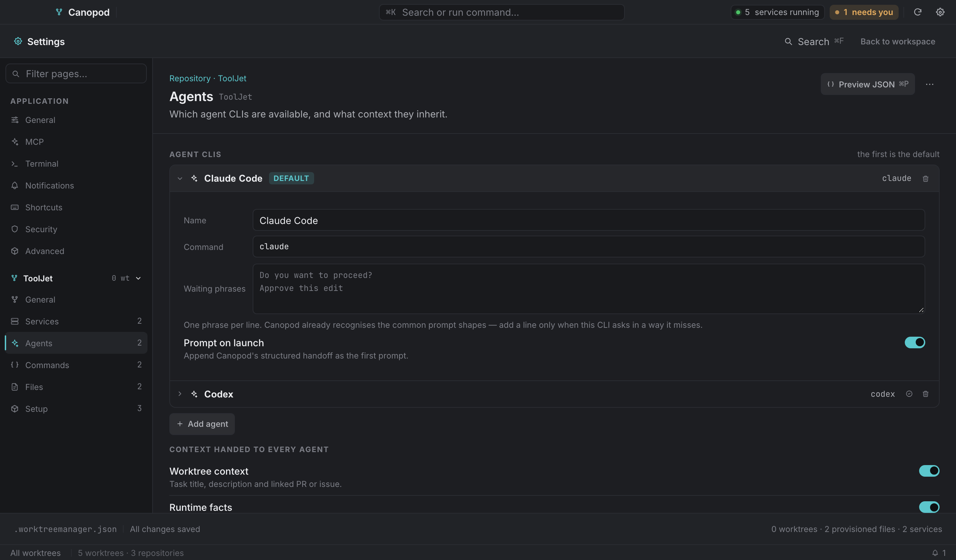Click the magnifier icon next to Search
This screenshot has height=560, width=956.
(788, 41)
